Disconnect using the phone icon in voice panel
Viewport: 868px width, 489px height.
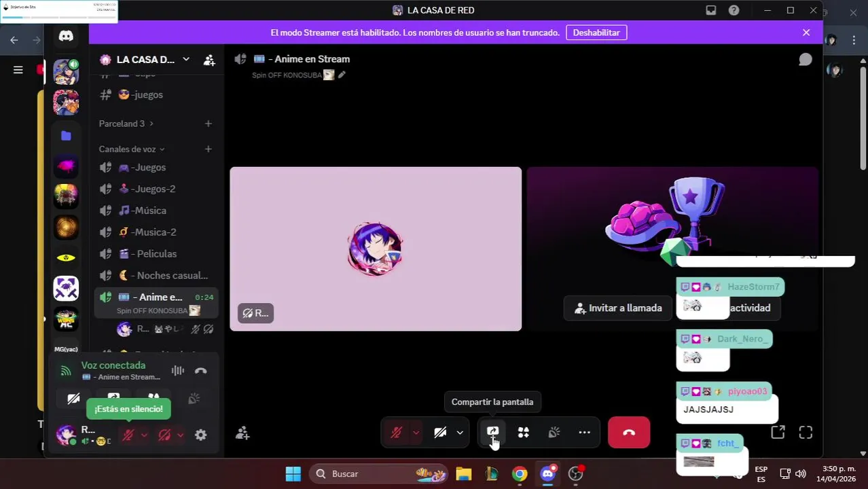pos(200,370)
